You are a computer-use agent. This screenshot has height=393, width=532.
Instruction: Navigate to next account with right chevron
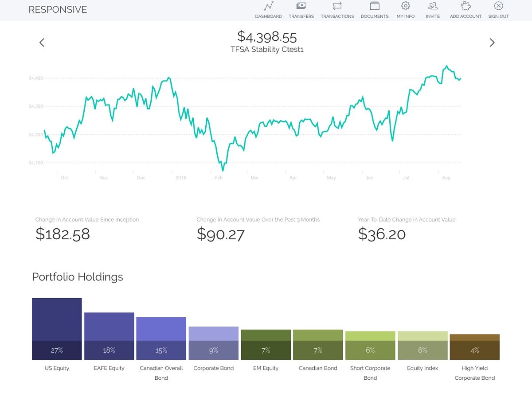[492, 43]
